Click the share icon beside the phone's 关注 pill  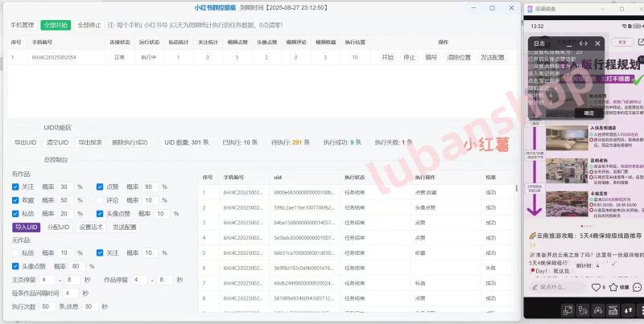pos(641,42)
